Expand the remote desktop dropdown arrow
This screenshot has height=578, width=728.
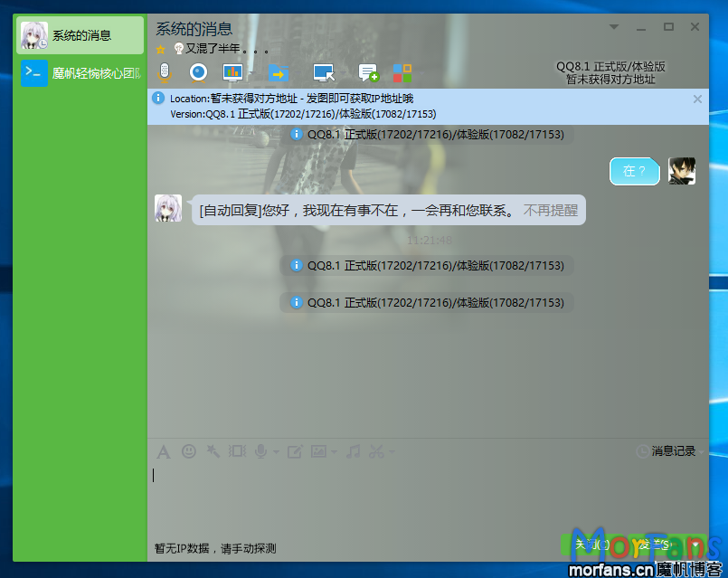(343, 73)
